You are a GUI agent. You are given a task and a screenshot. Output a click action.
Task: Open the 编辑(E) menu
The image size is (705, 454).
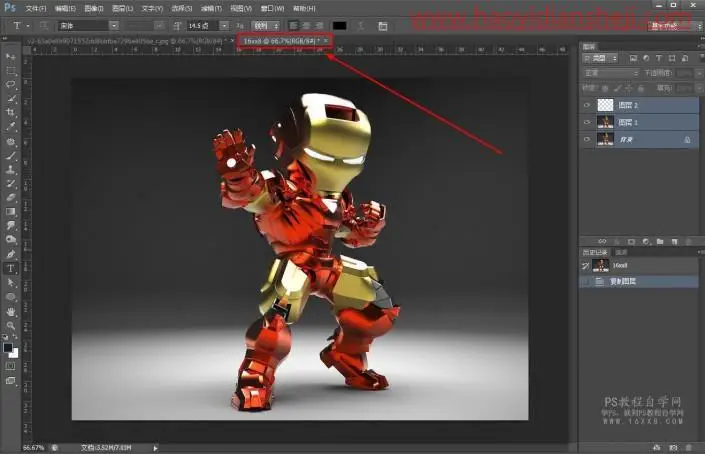coord(65,9)
